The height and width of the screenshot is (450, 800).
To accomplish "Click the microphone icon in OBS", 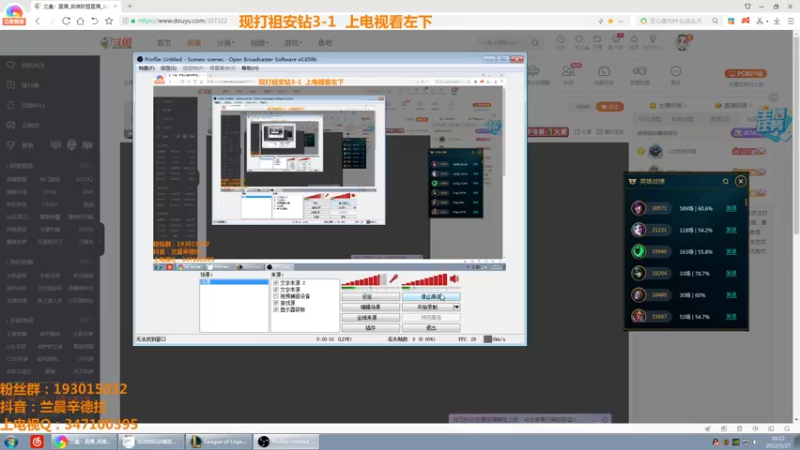I will [x=393, y=279].
